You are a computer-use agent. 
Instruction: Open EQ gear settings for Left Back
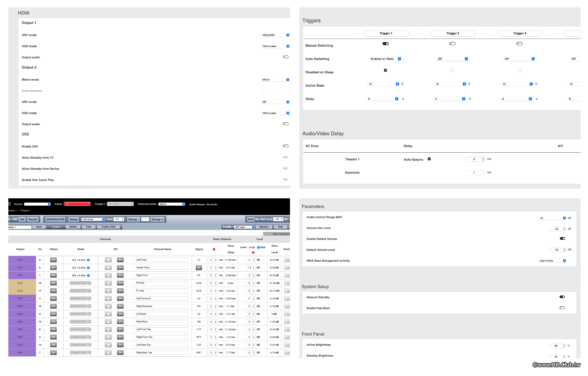click(108, 314)
